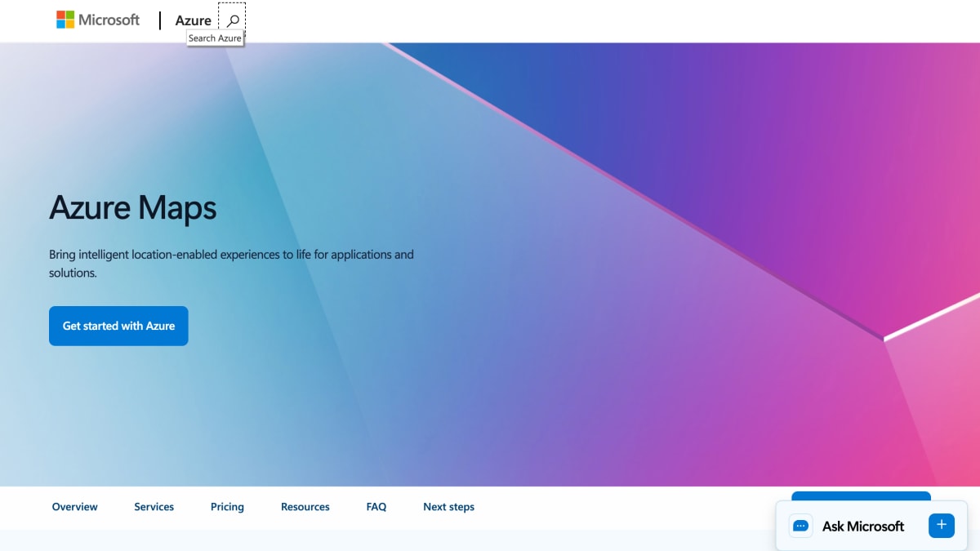
Task: Open the Search Azure magnifier icon
Action: point(233,20)
